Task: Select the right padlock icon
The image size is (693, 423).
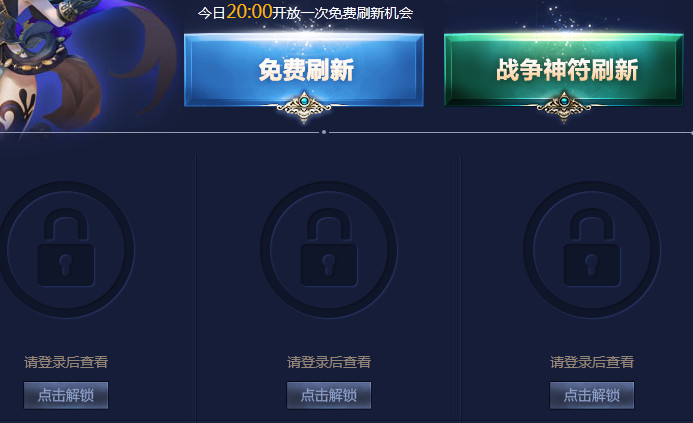Action: pos(592,249)
